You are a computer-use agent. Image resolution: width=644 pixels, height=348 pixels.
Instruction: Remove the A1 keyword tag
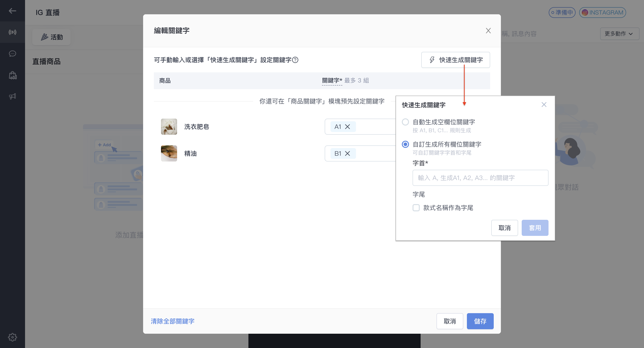[x=347, y=127]
